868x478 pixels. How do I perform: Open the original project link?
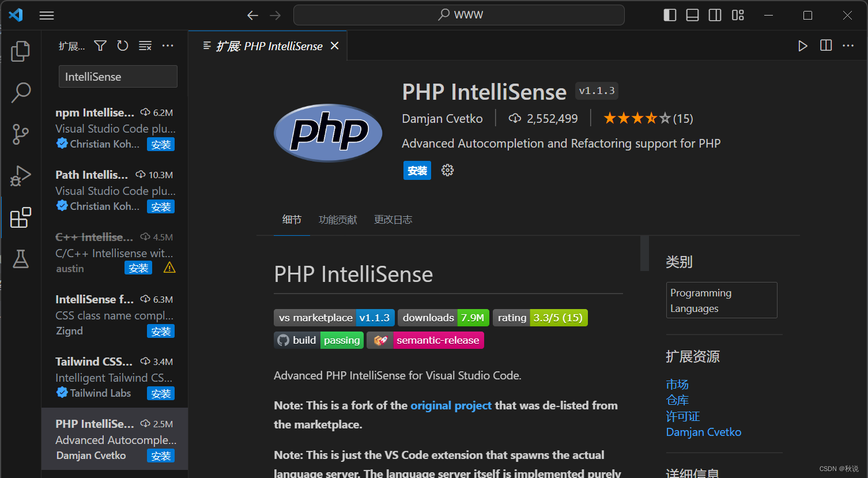point(451,405)
